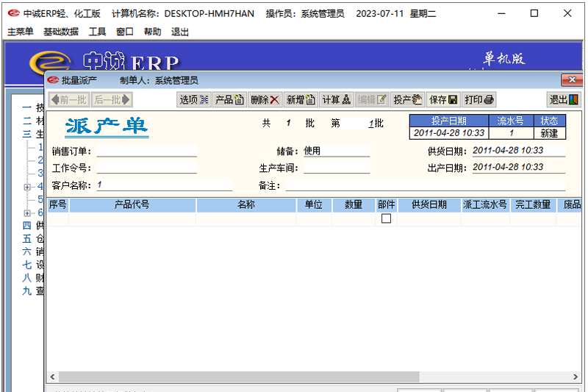Click the 工作令号 input field

(x=146, y=168)
